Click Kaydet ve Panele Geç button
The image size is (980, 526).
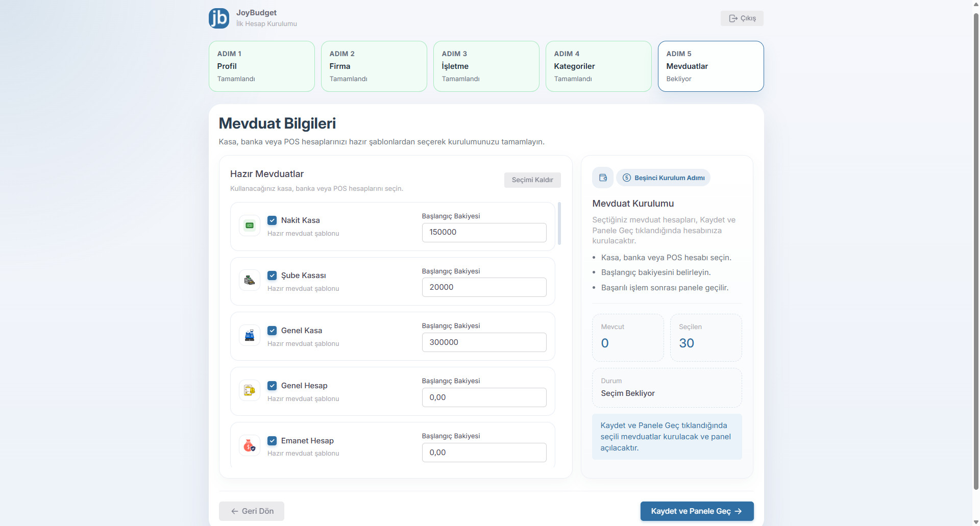pos(697,511)
